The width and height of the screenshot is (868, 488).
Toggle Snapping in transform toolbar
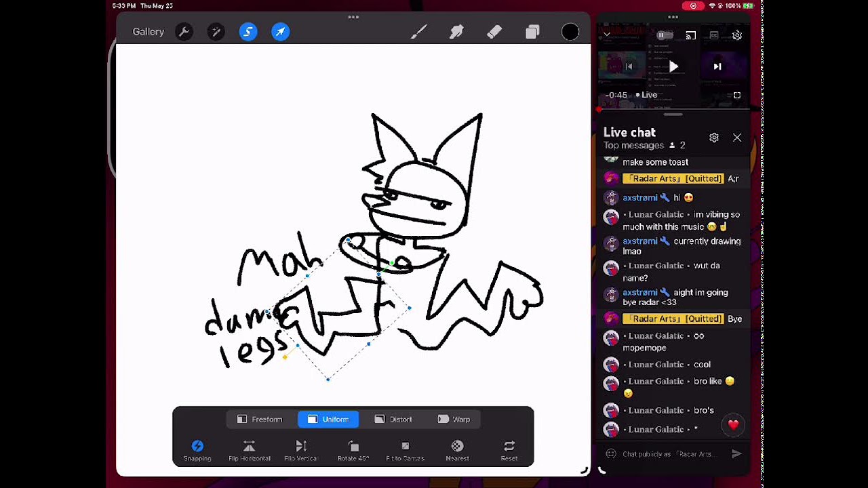point(197,450)
